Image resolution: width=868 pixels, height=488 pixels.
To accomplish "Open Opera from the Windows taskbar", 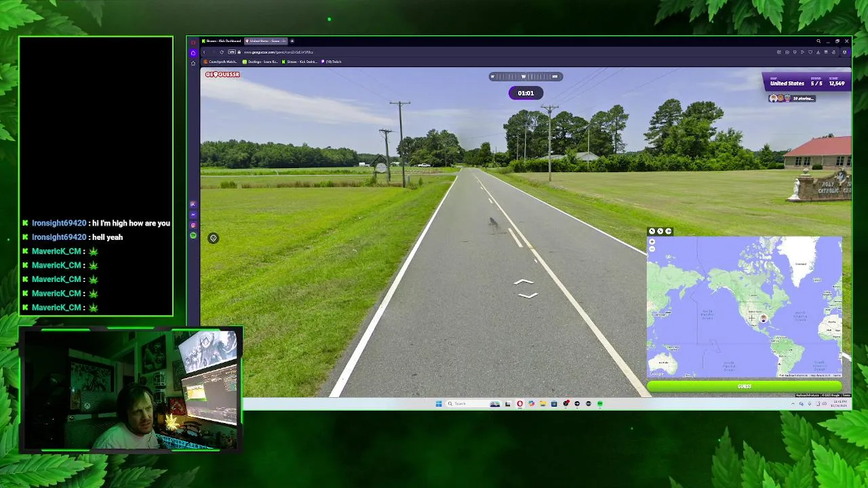I will [x=520, y=403].
